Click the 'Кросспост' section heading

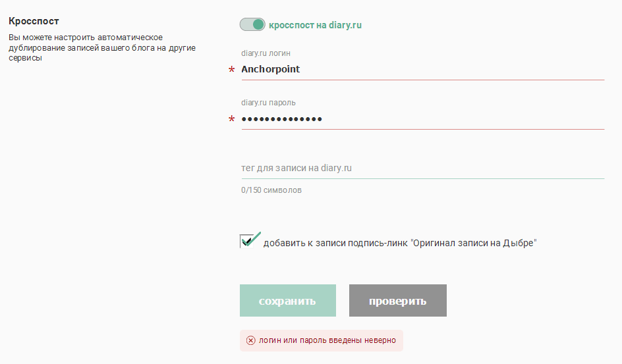coord(34,21)
